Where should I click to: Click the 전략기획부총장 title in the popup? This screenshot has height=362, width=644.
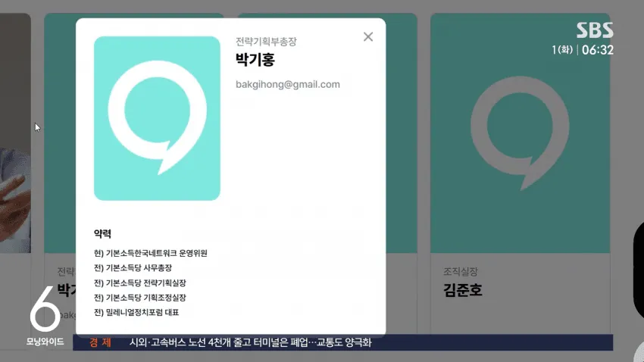point(266,42)
